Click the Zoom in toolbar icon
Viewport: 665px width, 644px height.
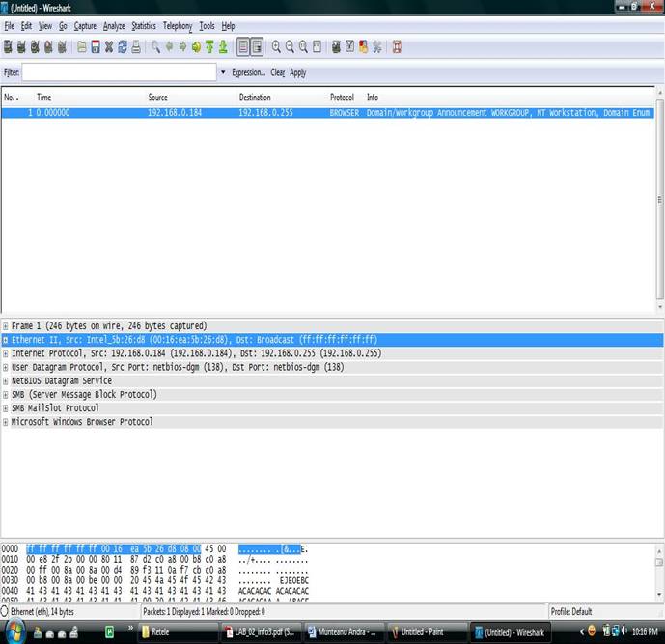(x=276, y=46)
